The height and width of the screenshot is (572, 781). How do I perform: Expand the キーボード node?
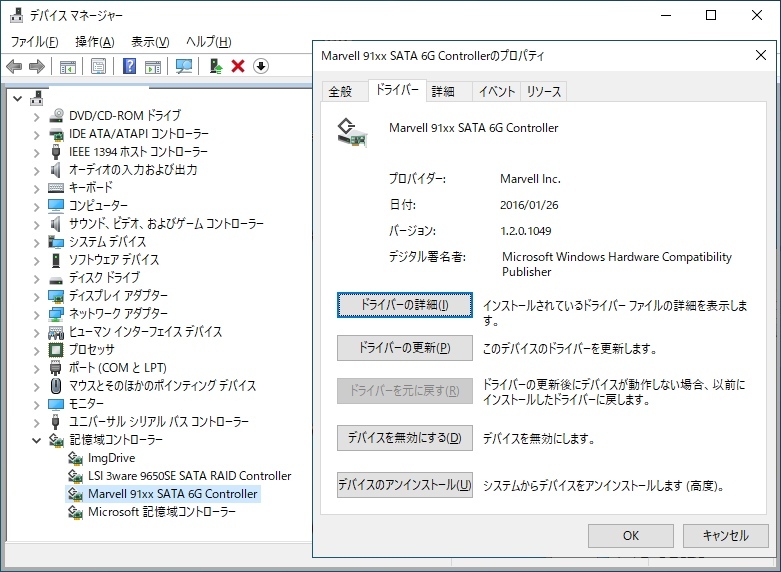36,189
